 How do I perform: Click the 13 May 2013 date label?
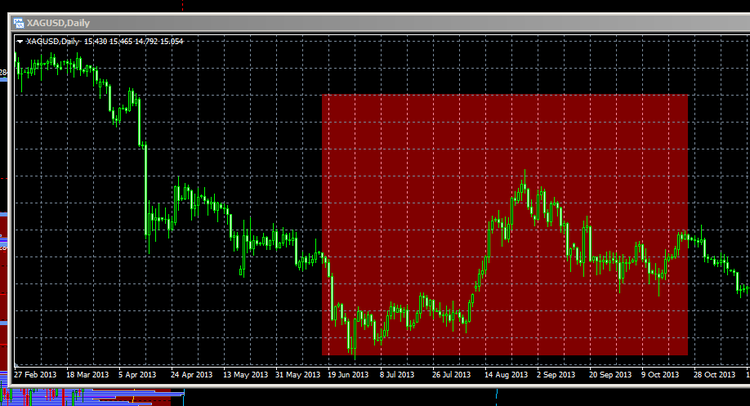coord(245,374)
